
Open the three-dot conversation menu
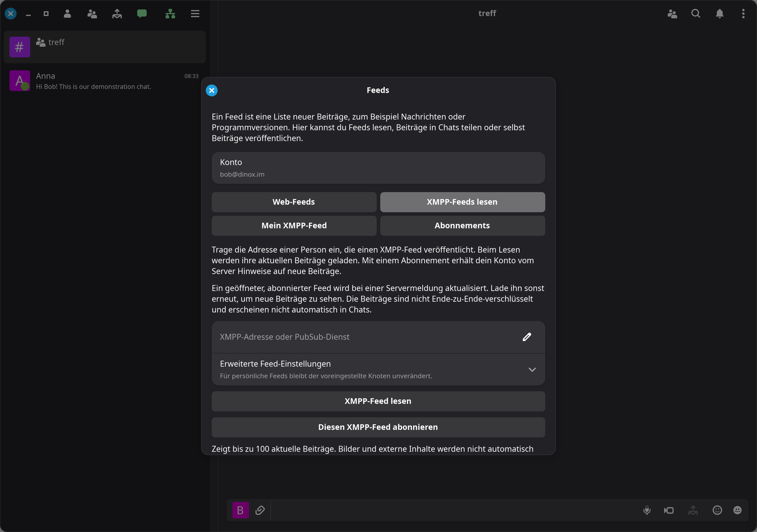(743, 14)
